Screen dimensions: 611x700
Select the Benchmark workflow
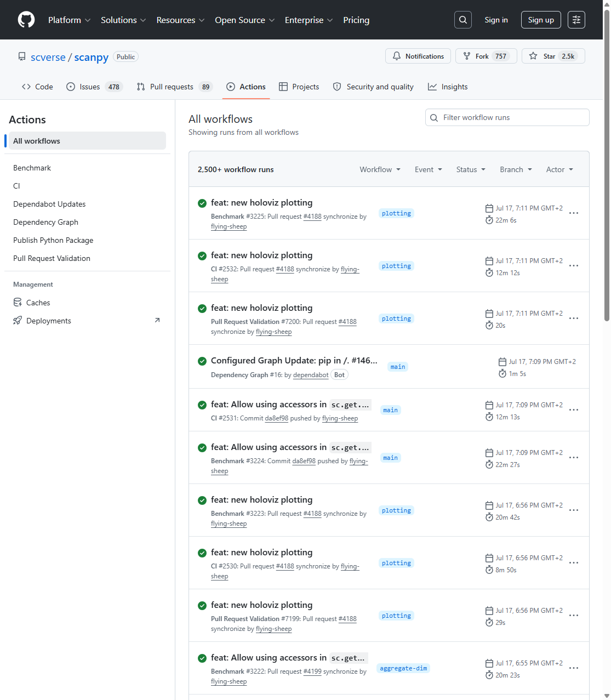click(87, 168)
